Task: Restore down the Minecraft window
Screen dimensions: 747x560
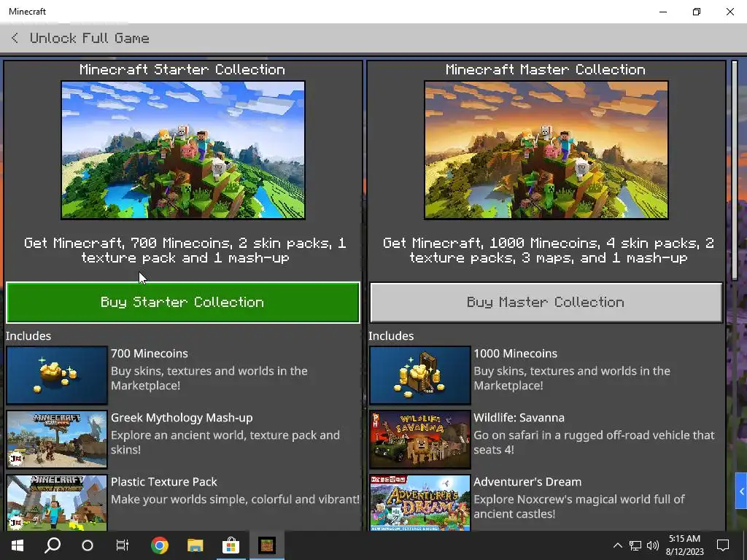Action: click(697, 12)
